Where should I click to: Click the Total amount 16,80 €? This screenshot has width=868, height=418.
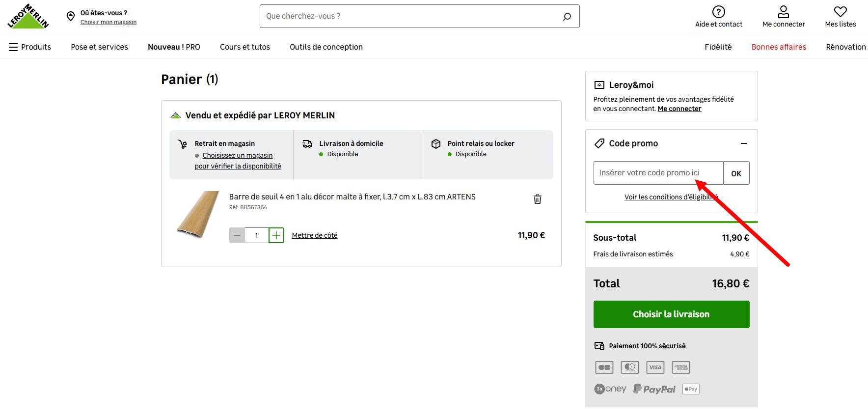[x=731, y=284]
